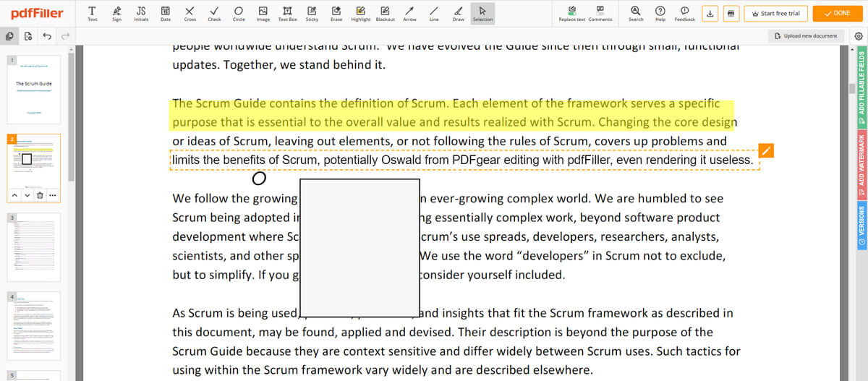
Task: Open page 3 thumbnail
Action: coord(34,247)
